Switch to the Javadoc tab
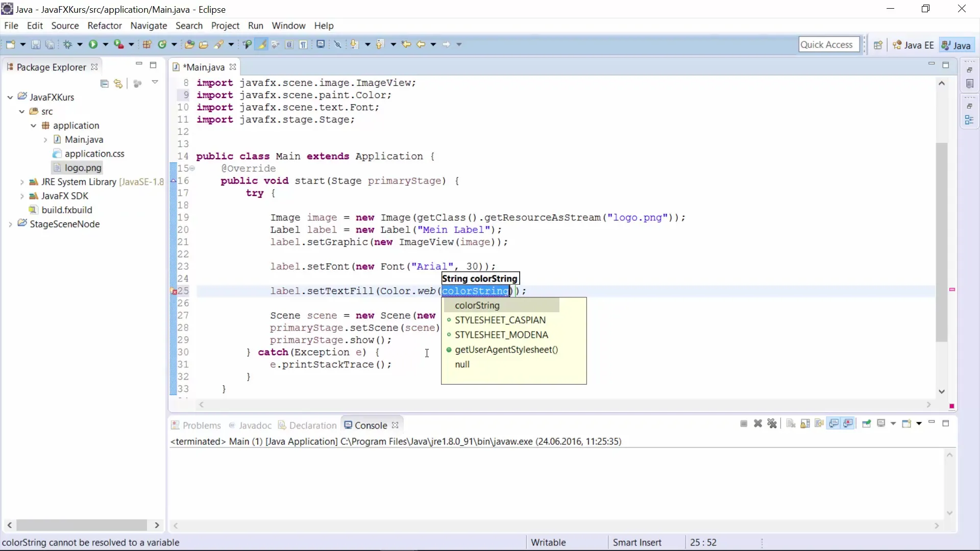The image size is (980, 551). (250, 425)
